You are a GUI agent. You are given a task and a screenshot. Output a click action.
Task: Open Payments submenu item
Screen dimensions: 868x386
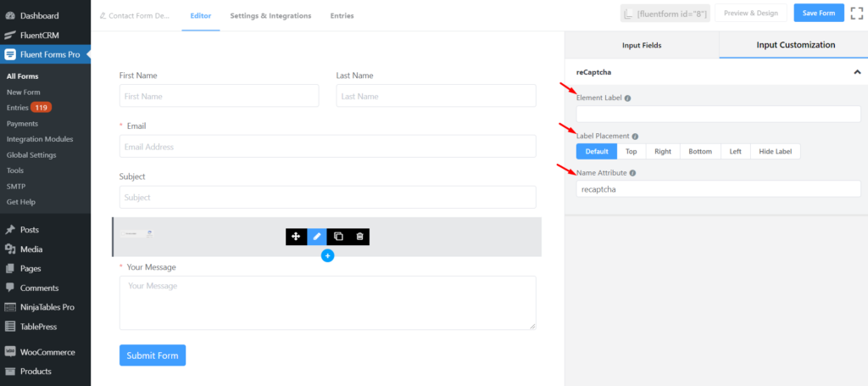22,124
